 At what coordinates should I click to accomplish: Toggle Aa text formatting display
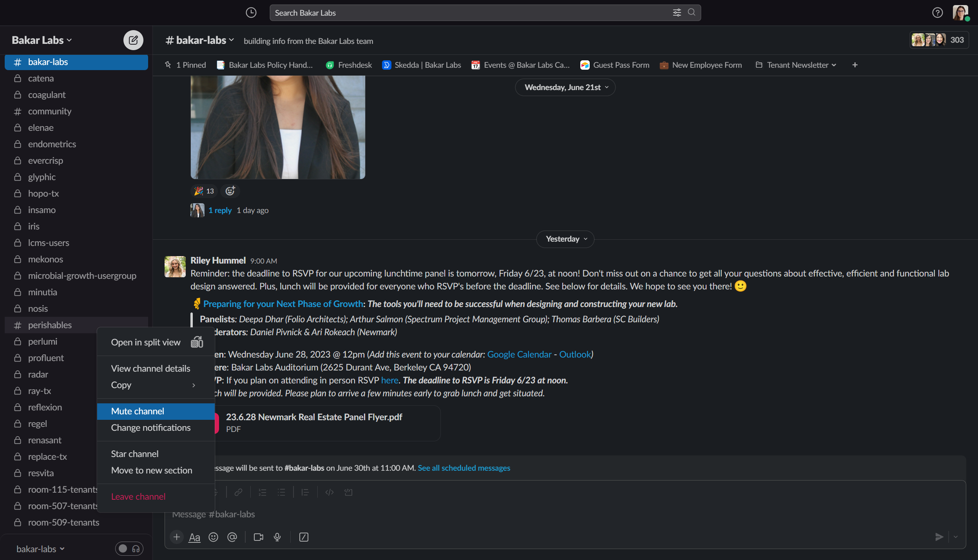click(x=194, y=537)
